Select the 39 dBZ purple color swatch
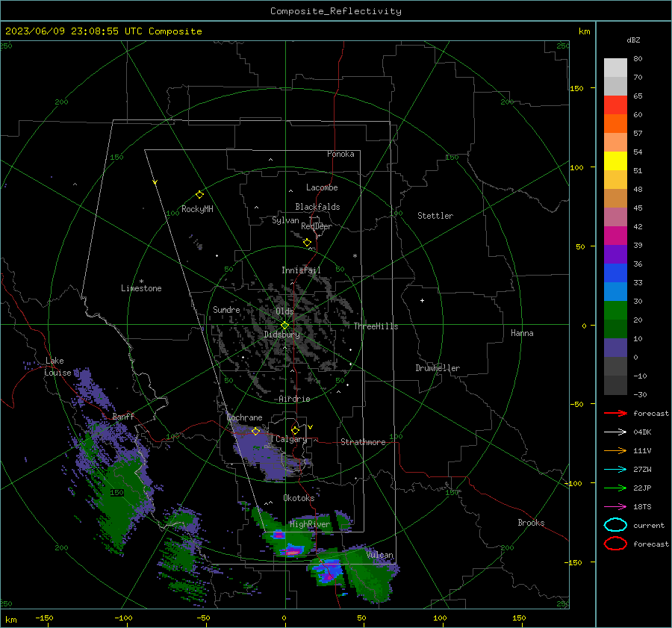Screen dimensions: 672x628 pos(615,254)
